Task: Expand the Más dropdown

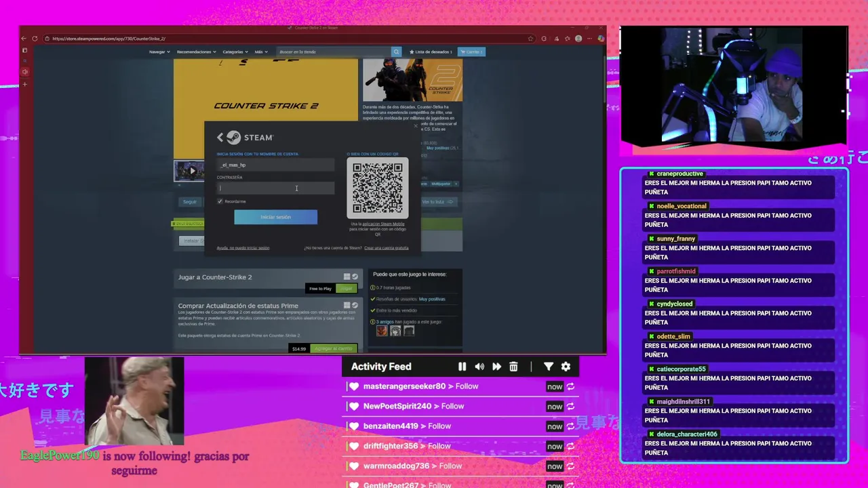Action: click(x=260, y=52)
